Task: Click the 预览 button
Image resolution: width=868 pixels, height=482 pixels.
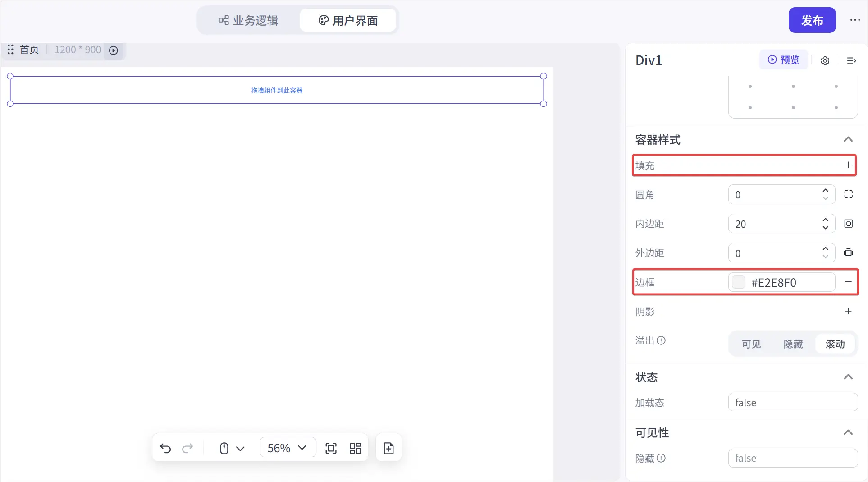Action: [x=783, y=60]
